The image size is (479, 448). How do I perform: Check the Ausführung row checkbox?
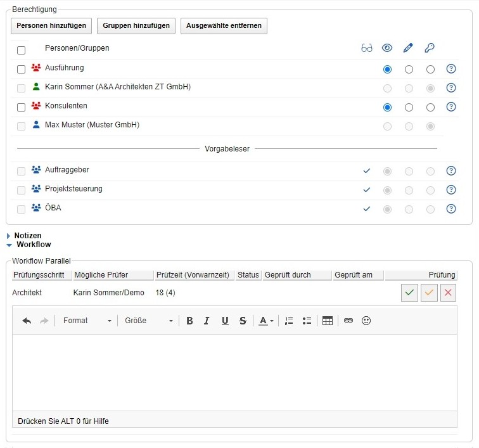point(21,69)
